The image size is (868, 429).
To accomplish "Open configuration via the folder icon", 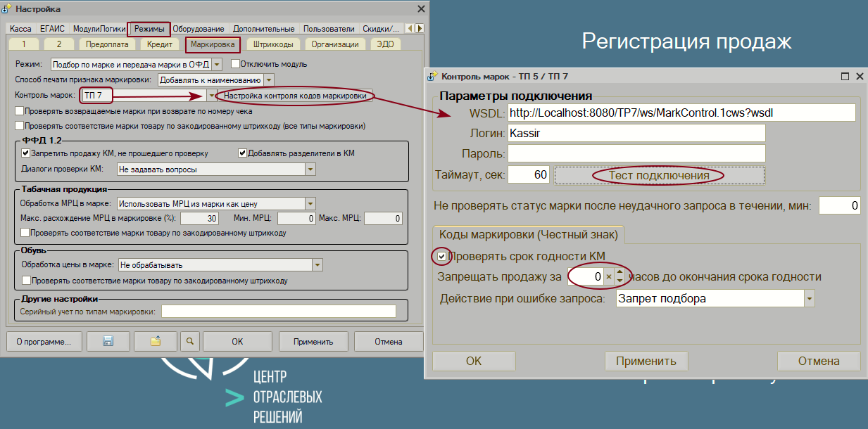I will pos(155,341).
